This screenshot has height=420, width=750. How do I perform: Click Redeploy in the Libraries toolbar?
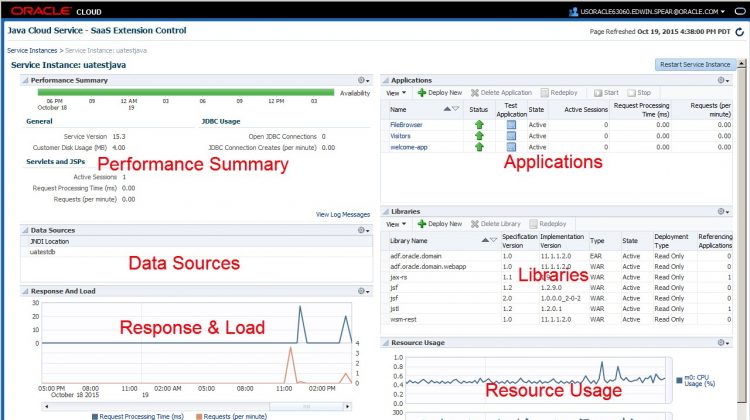click(548, 224)
